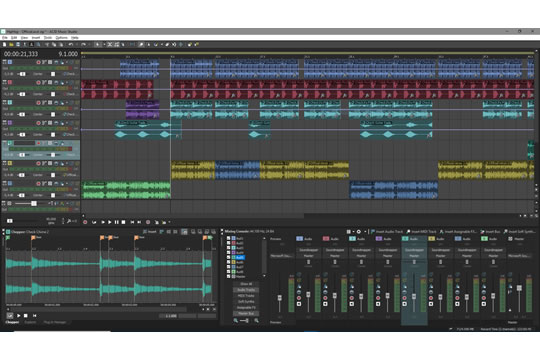Click the 00:00:21,333 time display
540x360 pixels.
21,54
